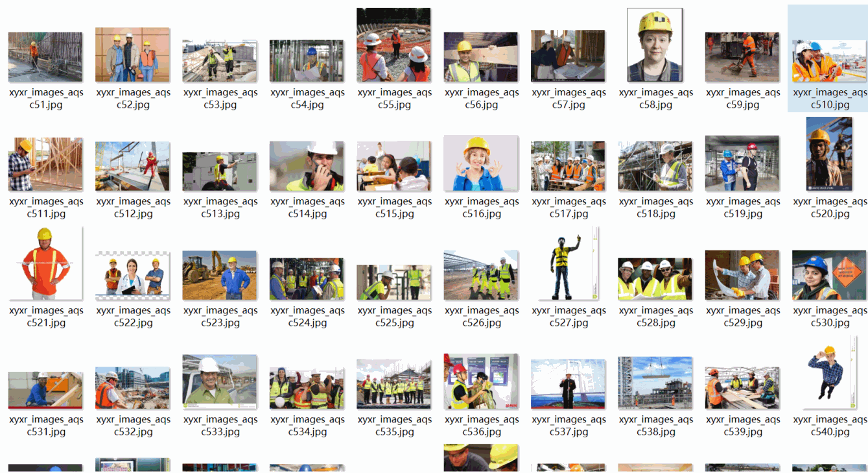Select the xyxr_images_aqsc516.jpg girl thumbnail
The image size is (868, 473).
[x=481, y=163]
